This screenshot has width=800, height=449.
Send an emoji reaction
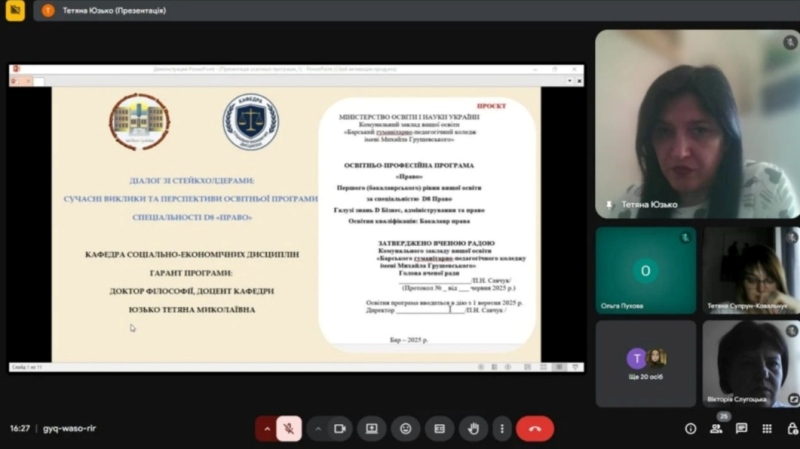click(x=406, y=429)
